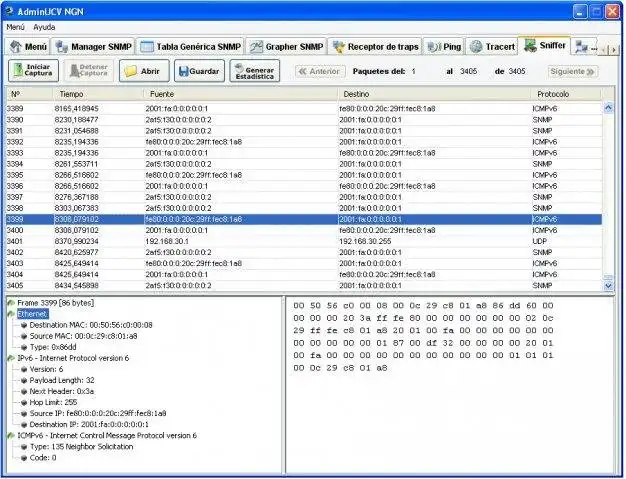626x479 pixels.
Task: Select Payload Length: 32 item
Action: 62,380
